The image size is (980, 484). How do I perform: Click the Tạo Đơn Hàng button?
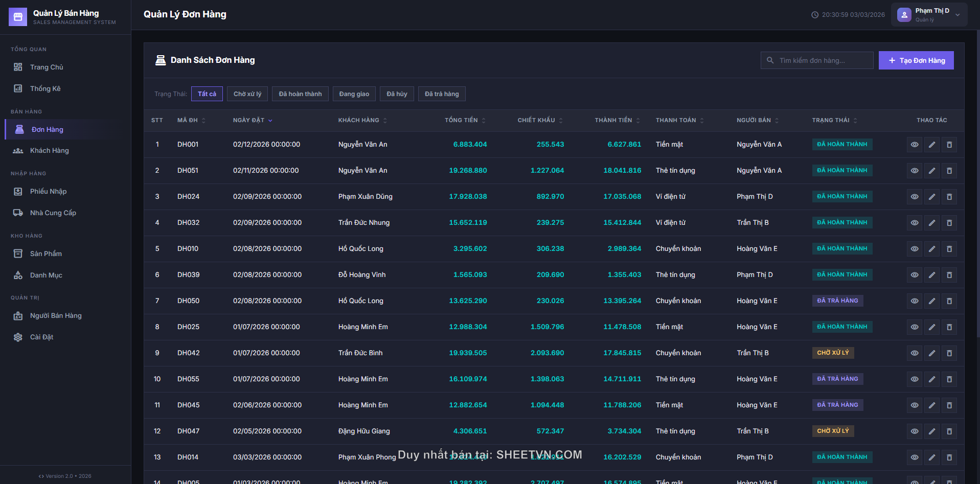click(916, 60)
